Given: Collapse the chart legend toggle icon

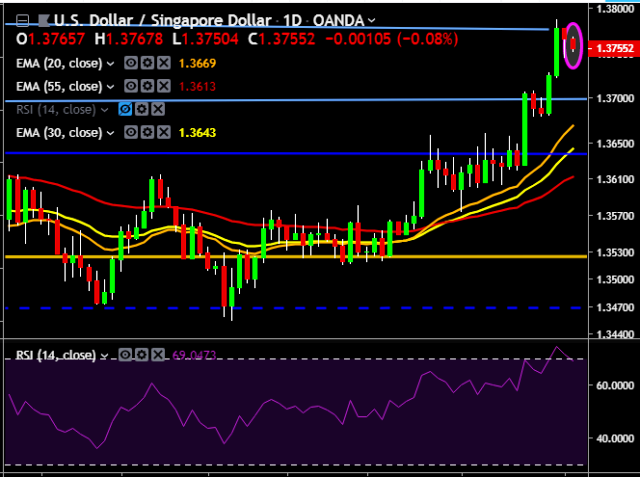Looking at the screenshot, I should [22, 20].
